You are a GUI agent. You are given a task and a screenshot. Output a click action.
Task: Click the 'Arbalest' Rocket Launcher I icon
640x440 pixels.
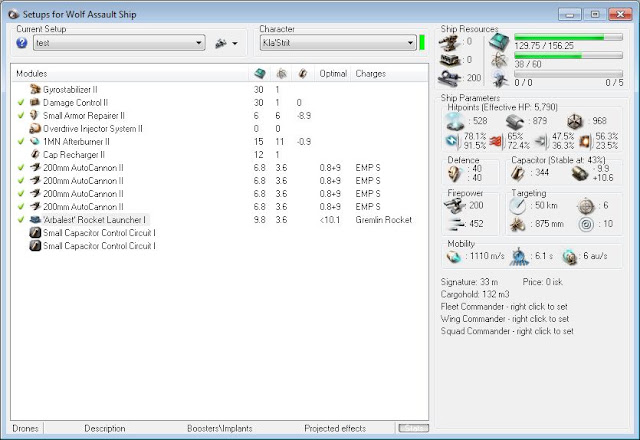point(36,220)
